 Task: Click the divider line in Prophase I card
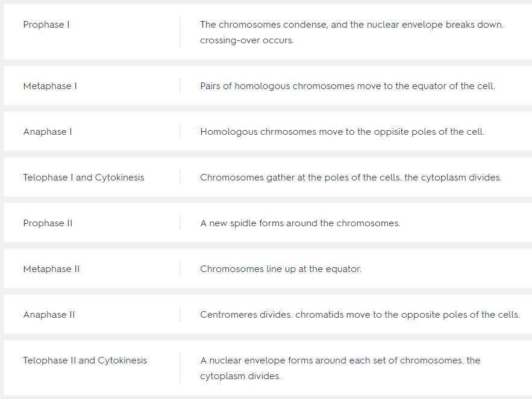tap(180, 31)
